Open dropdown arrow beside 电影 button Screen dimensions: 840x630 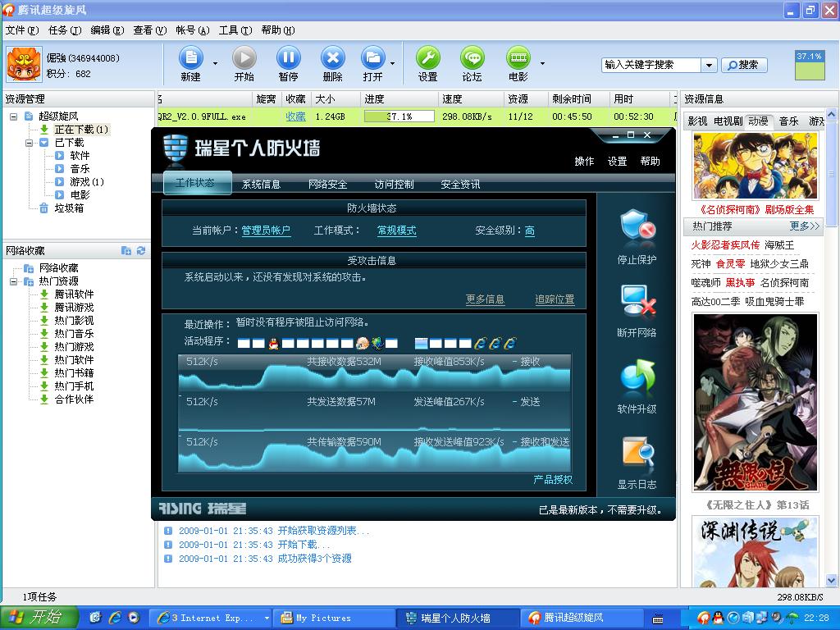point(542,63)
